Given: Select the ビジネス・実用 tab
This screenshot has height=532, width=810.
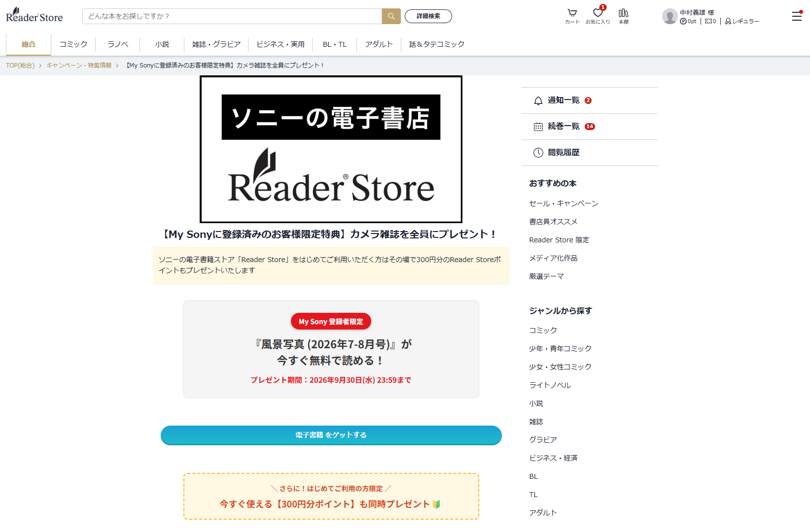Looking at the screenshot, I should point(281,44).
